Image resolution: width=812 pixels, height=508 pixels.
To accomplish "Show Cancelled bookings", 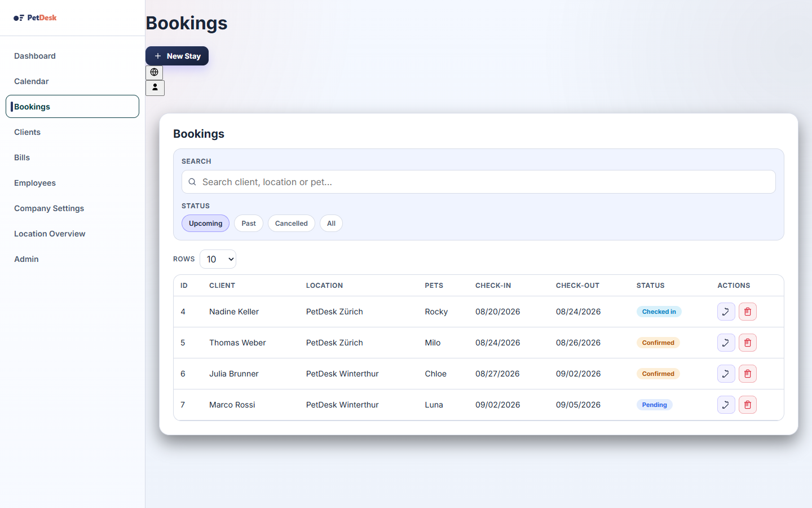I will pos(292,224).
